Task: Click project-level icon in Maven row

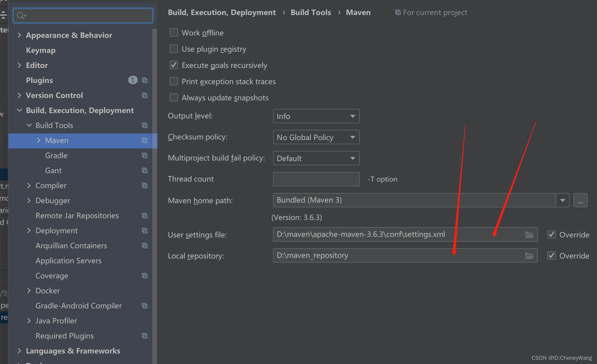Action: [145, 140]
